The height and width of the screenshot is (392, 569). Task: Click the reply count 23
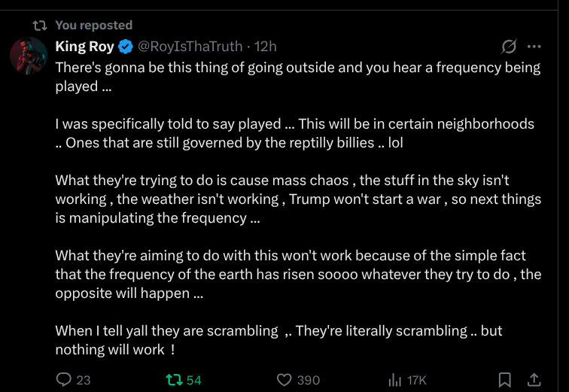point(83,380)
